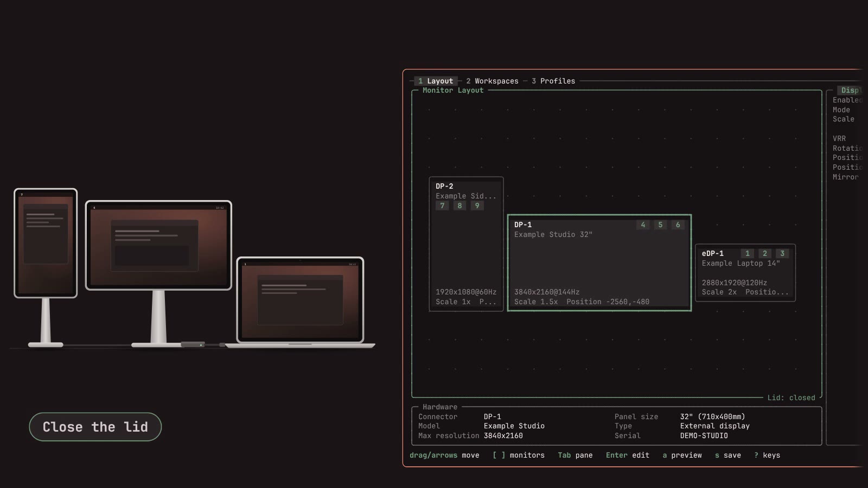Screen dimensions: 868x488
Task: Click workspace 6 badge on DP-1
Action: pyautogui.click(x=678, y=224)
